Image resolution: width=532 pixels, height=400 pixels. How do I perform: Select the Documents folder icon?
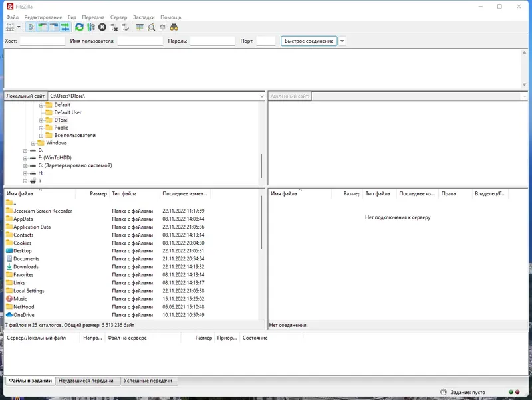pos(9,258)
